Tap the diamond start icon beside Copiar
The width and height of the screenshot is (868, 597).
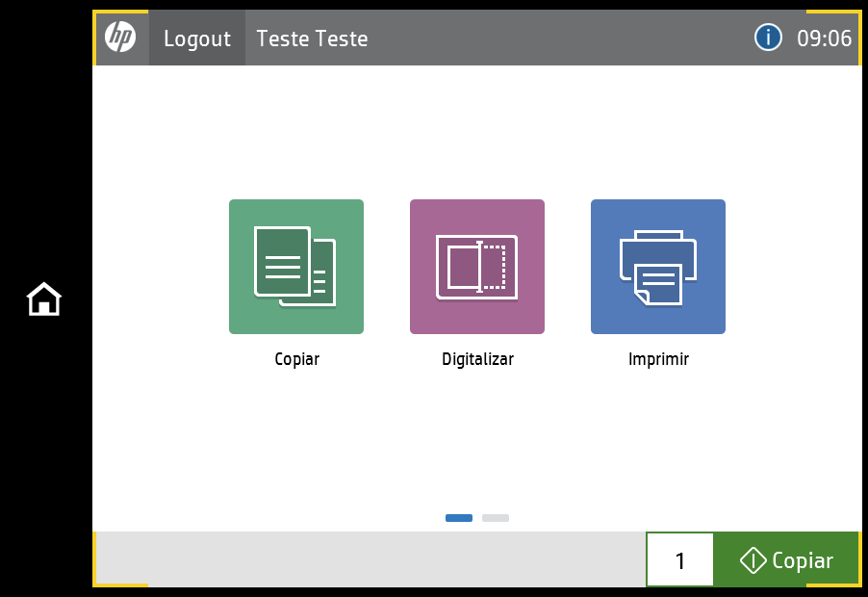click(753, 560)
